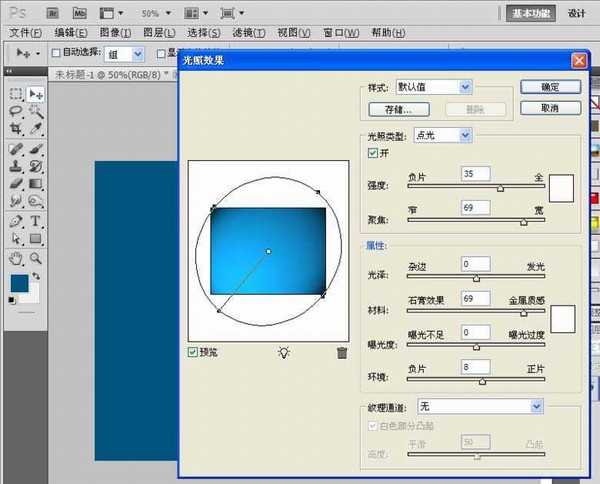Activate the Zoom magnifier tool
The height and width of the screenshot is (484, 600).
[x=36, y=257]
